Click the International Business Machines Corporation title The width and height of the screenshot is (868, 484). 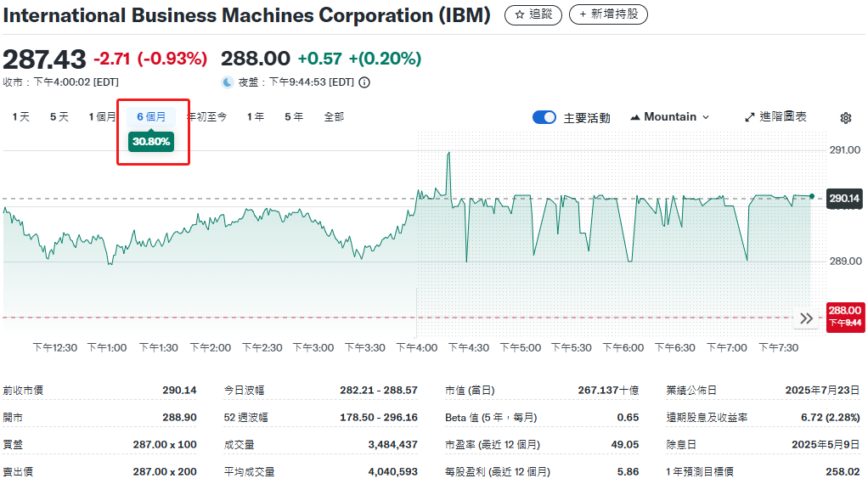click(246, 15)
